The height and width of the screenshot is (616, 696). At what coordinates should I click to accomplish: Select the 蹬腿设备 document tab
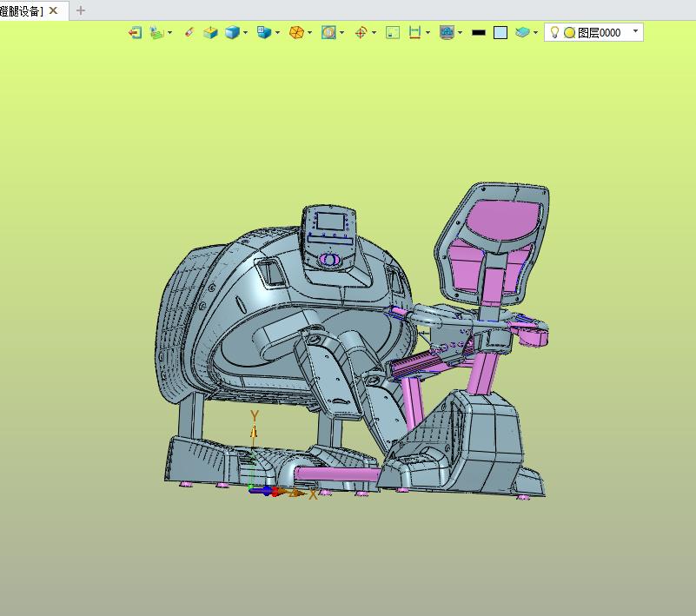[22, 11]
